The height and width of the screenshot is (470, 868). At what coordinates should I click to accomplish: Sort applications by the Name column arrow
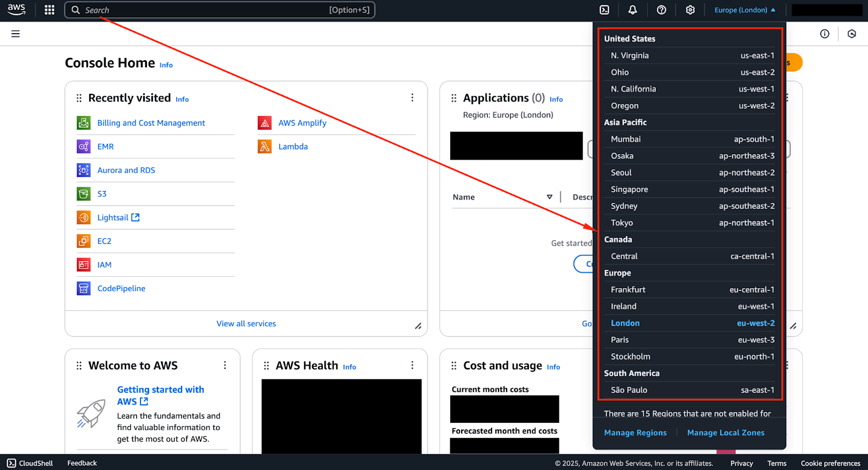point(550,197)
